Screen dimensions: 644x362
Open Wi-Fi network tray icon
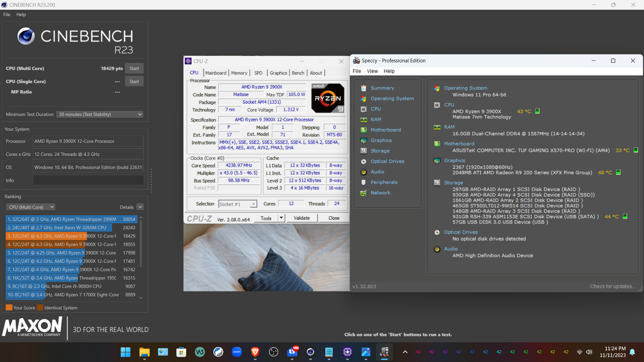click(579, 352)
